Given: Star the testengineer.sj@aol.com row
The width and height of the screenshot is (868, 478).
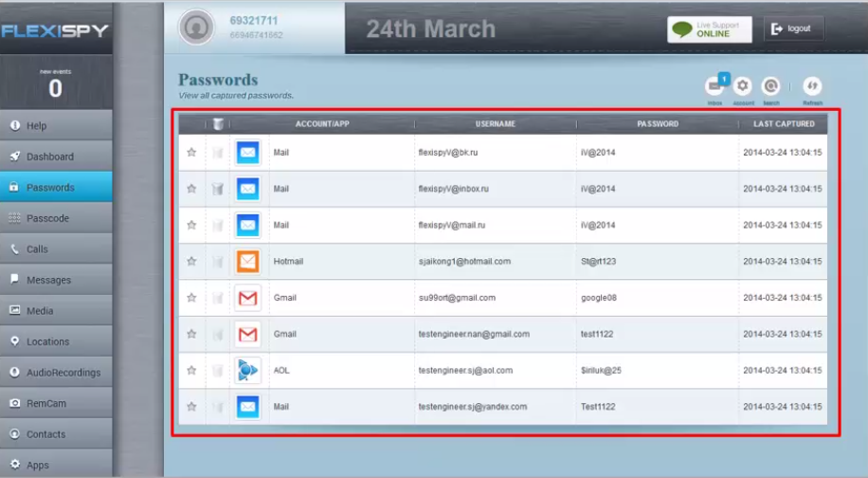Looking at the screenshot, I should click(191, 370).
